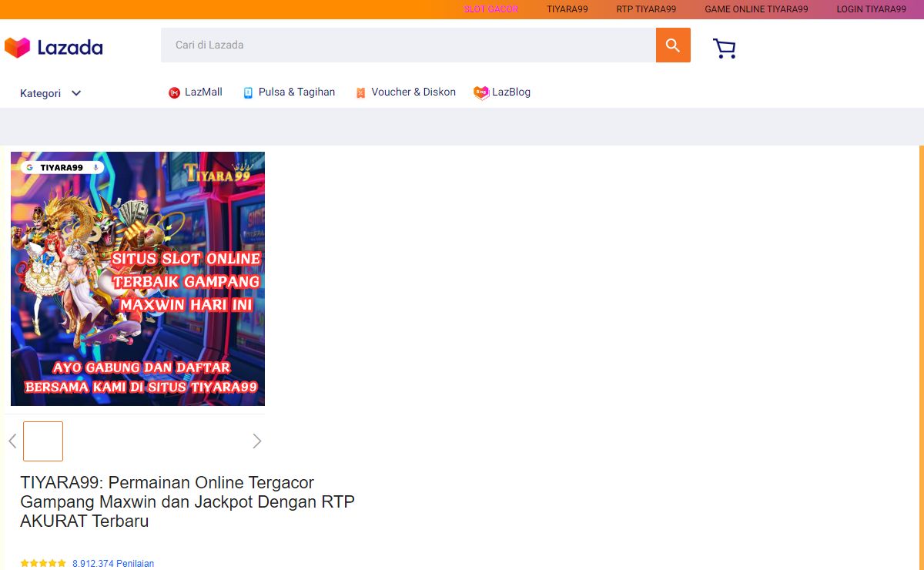Open the TIYARA99 top bar link
The image size is (924, 570).
point(567,9)
